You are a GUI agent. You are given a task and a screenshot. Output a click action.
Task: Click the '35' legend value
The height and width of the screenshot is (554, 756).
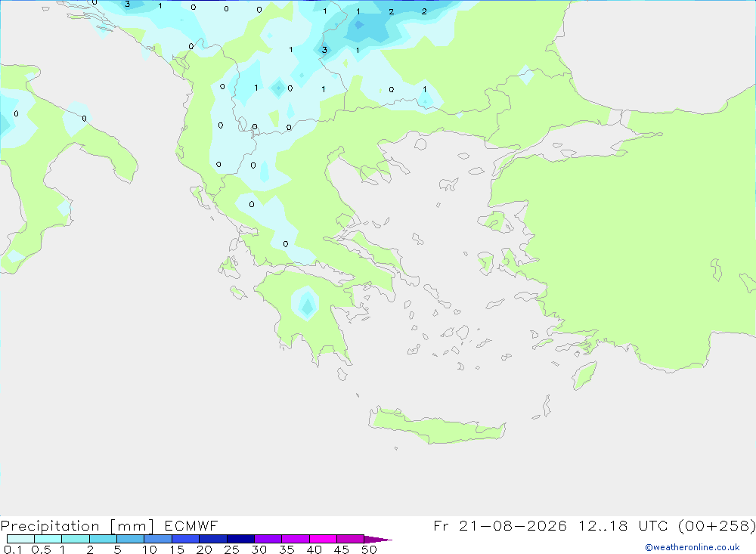click(287, 549)
